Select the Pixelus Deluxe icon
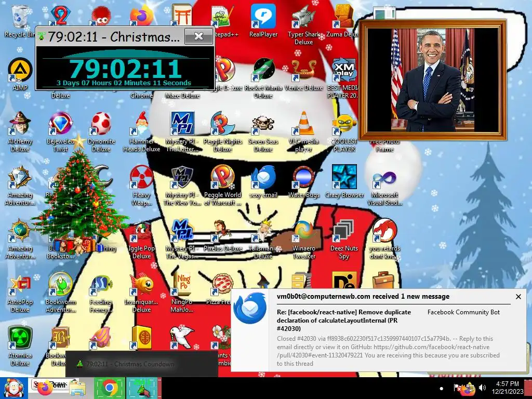 pos(222,235)
